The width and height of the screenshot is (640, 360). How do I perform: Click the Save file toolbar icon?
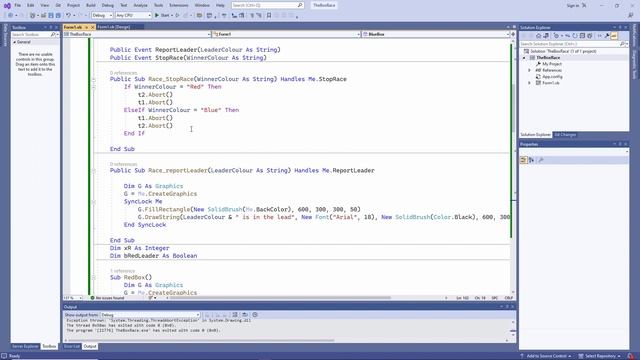point(51,16)
